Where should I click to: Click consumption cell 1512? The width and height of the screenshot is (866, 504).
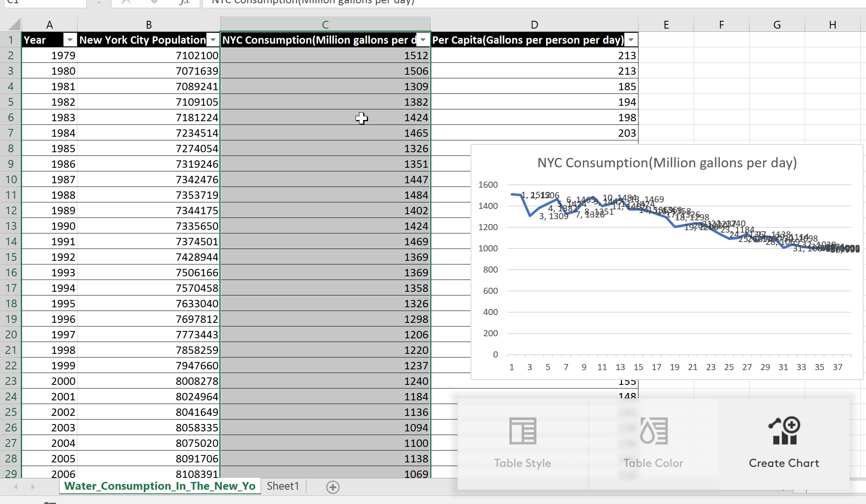325,56
